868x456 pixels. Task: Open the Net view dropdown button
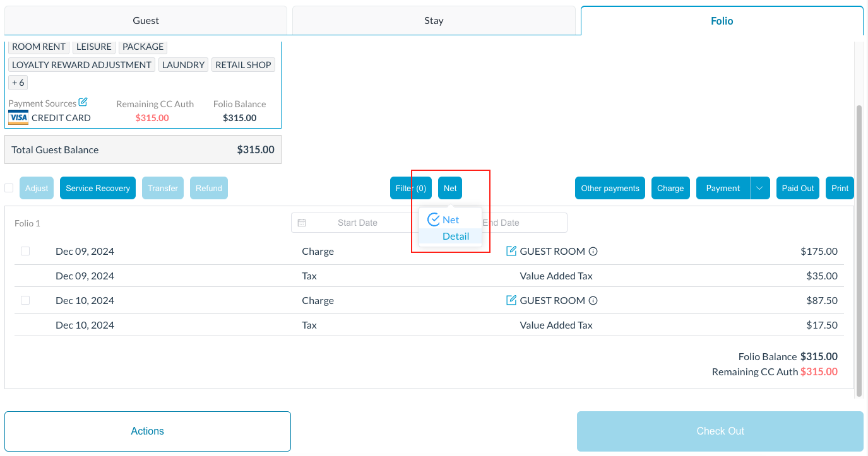click(450, 188)
